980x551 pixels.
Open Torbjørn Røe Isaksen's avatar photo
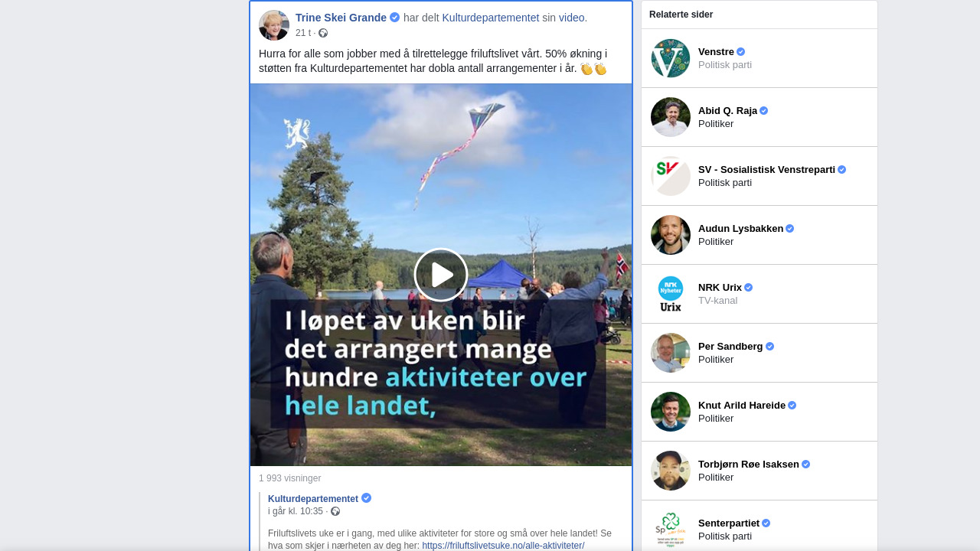click(x=671, y=471)
